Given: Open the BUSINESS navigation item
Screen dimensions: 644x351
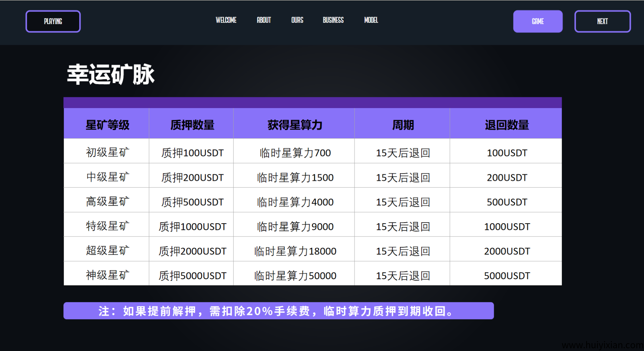Looking at the screenshot, I should pos(333,20).
